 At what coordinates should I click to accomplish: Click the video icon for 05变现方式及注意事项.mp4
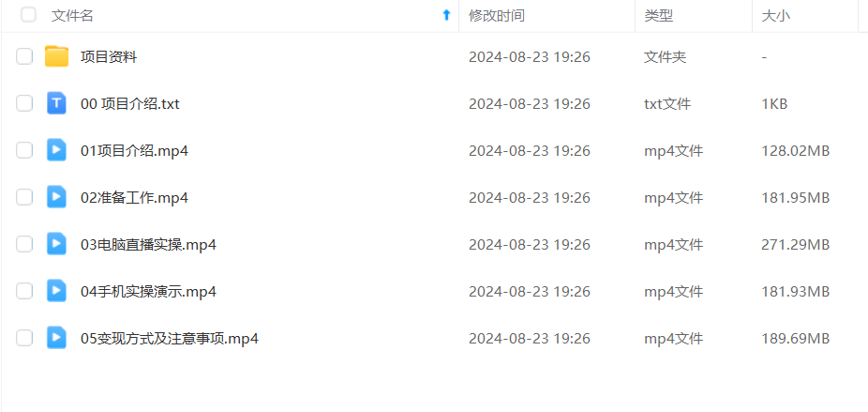pos(56,338)
